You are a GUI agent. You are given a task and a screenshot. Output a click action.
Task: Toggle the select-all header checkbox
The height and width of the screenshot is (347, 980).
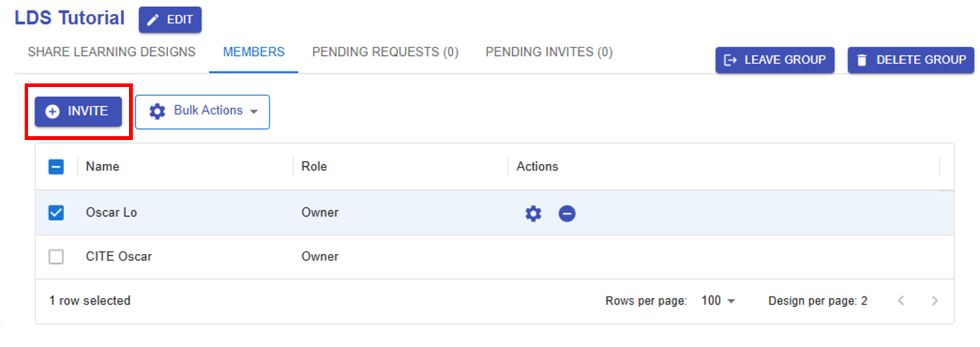point(56,167)
